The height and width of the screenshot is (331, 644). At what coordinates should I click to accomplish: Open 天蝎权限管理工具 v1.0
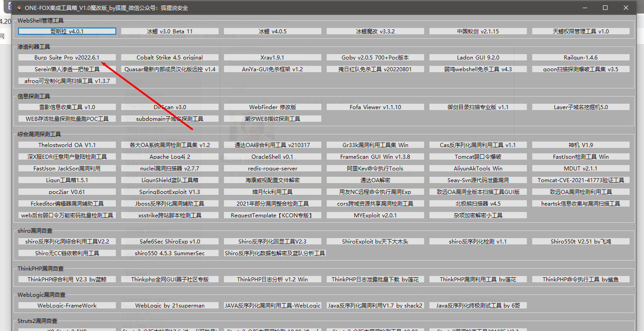(581, 32)
